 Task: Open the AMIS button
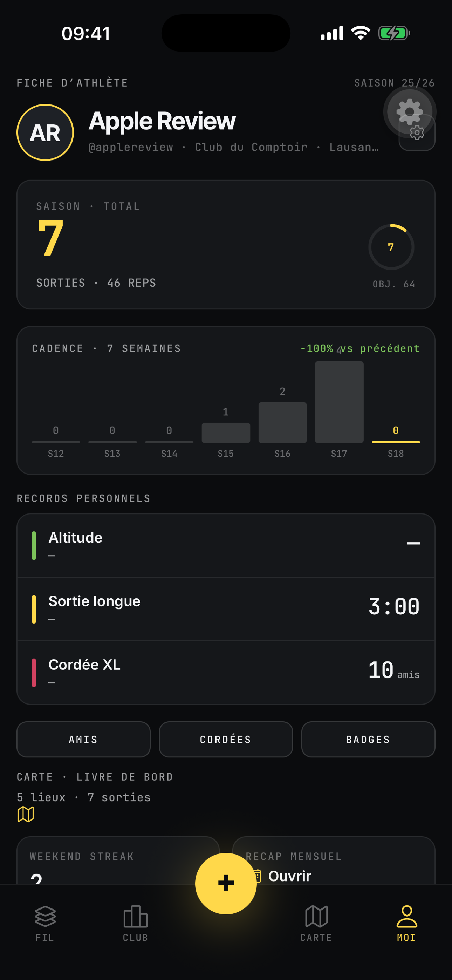(83, 739)
